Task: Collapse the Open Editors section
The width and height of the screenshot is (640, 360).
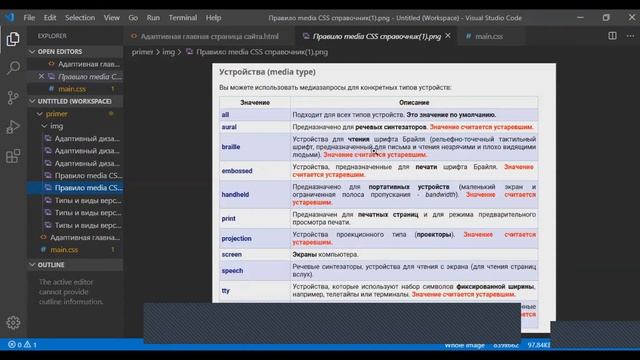Action: point(76,51)
